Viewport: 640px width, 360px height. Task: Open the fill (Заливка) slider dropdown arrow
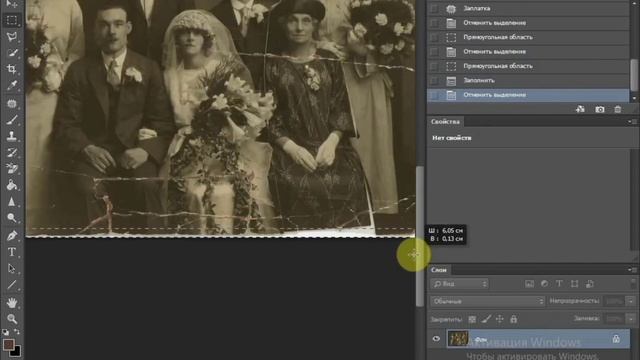(x=631, y=318)
